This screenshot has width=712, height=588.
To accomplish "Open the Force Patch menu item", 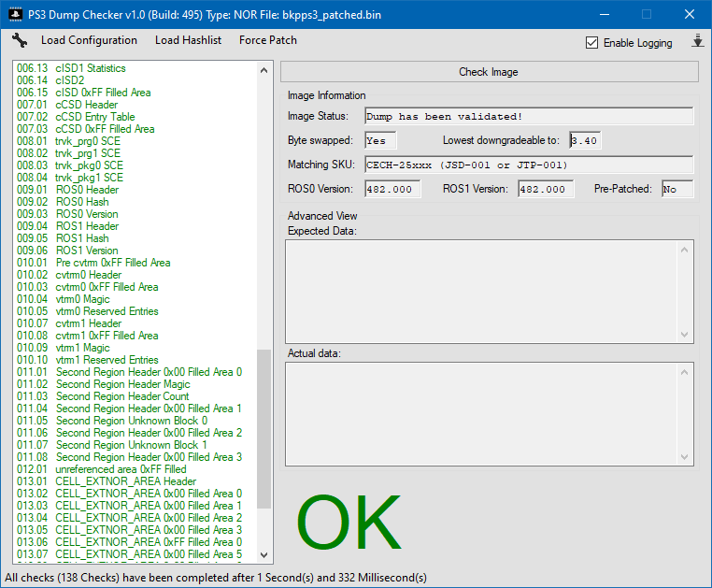I will point(267,40).
